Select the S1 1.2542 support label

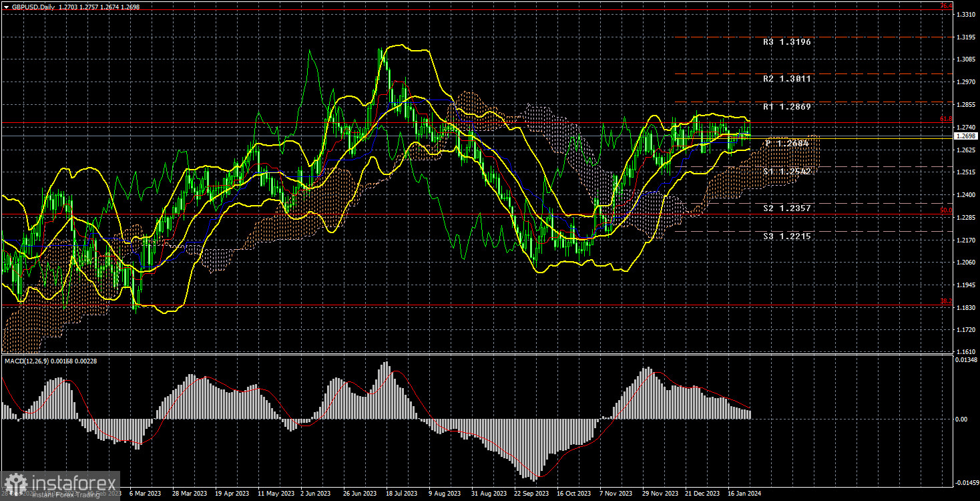[x=788, y=172]
